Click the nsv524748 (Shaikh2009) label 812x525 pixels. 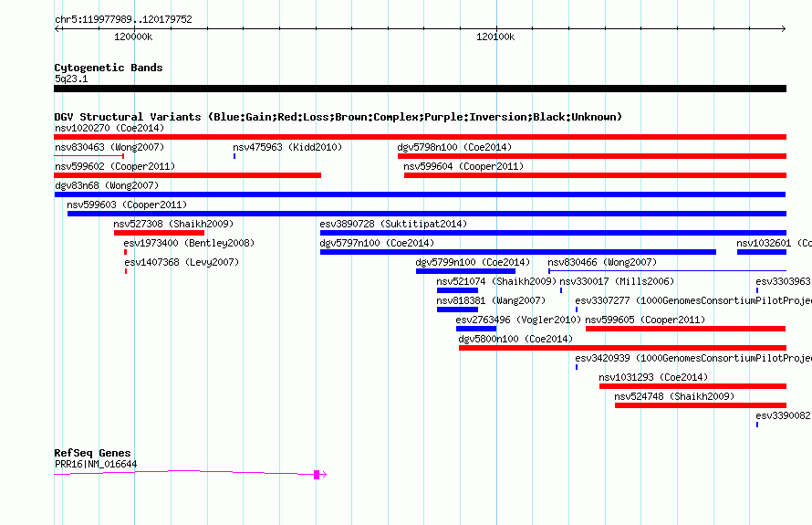(674, 396)
